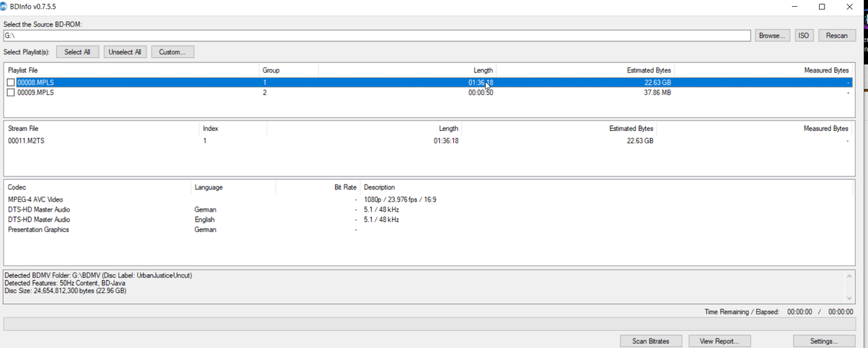Sort playlists by Length column header
The height and width of the screenshot is (348, 868).
pyautogui.click(x=407, y=71)
